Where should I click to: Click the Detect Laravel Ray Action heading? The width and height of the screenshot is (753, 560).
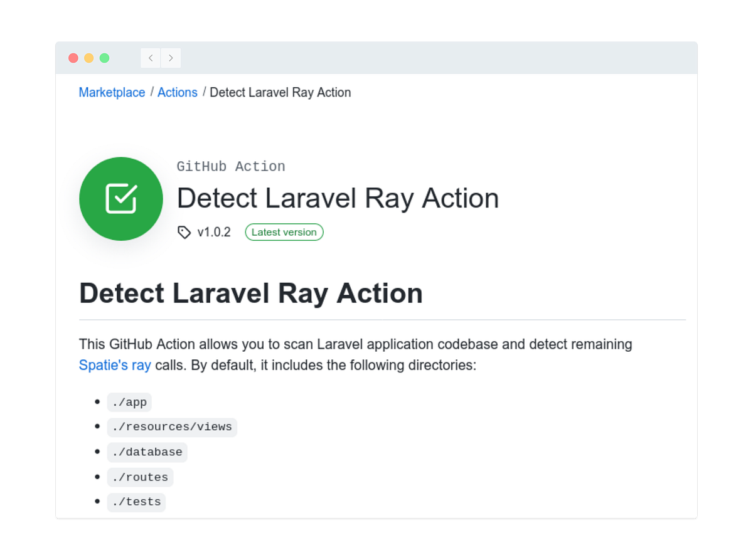(x=250, y=293)
